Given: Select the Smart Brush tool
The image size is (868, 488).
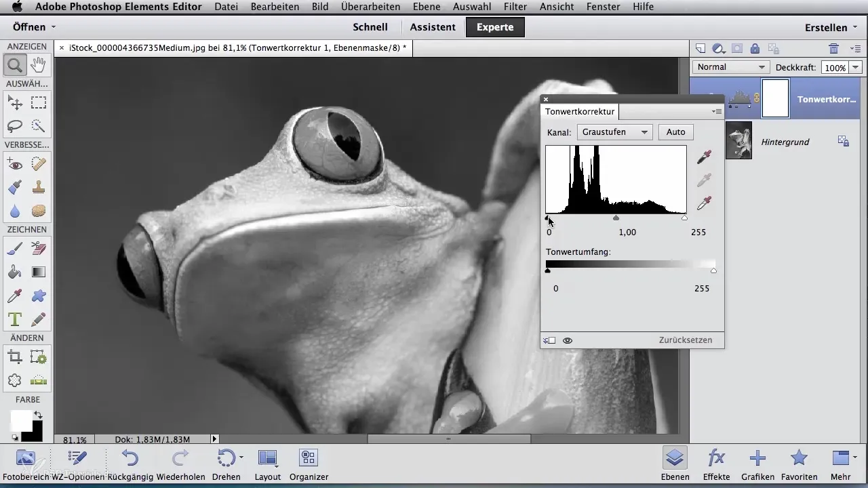Looking at the screenshot, I should [14, 186].
